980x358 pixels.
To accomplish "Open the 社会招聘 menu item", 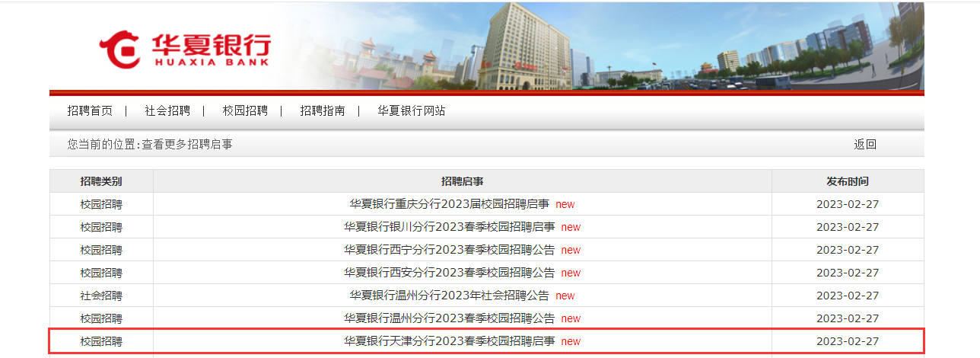I will pyautogui.click(x=167, y=110).
